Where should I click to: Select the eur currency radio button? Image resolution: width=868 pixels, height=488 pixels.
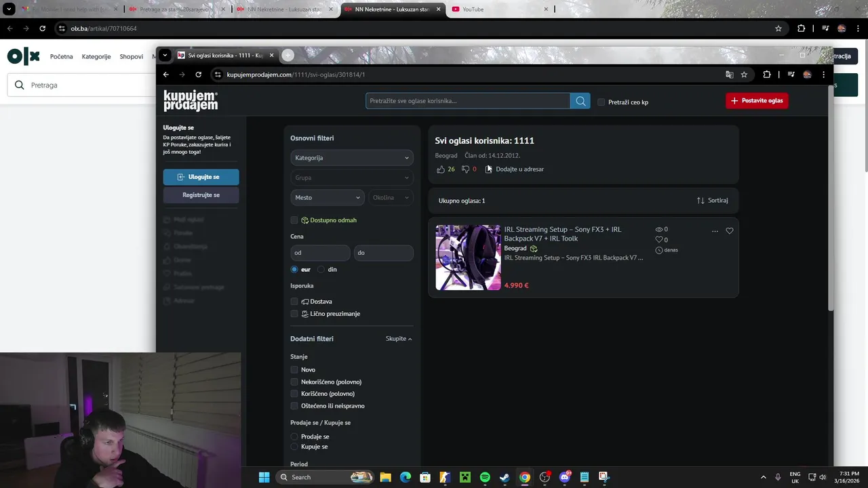tap(294, 270)
